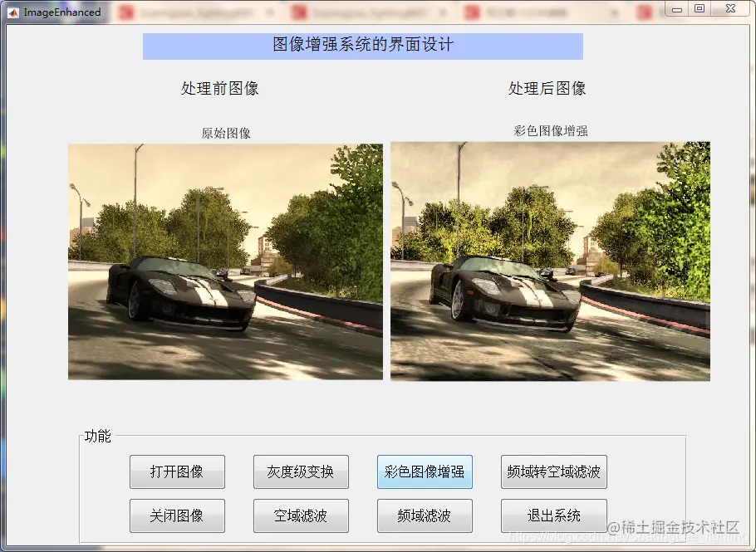Select 频域转空域滤波 button

click(x=554, y=471)
